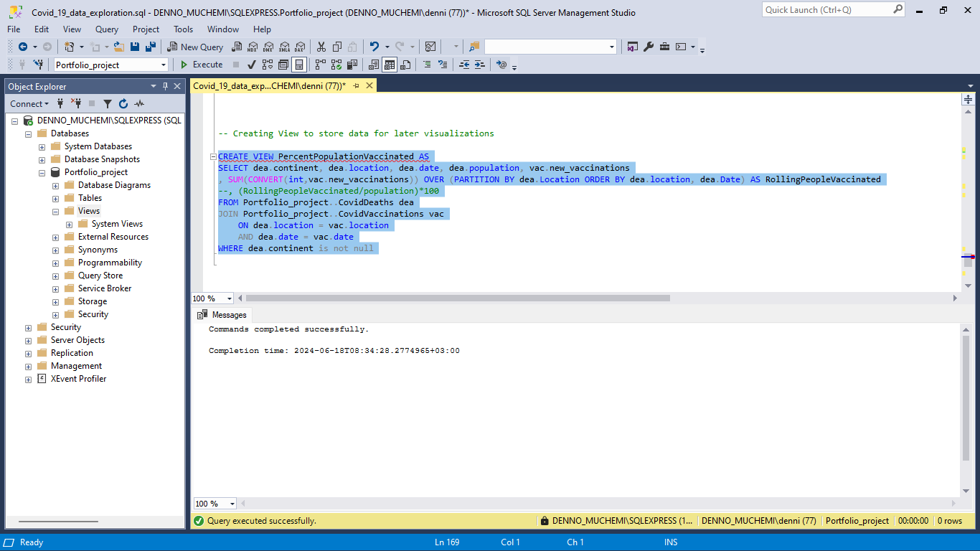The height and width of the screenshot is (551, 980).
Task: Open a DMX query from the toolbar
Action: coord(268,47)
